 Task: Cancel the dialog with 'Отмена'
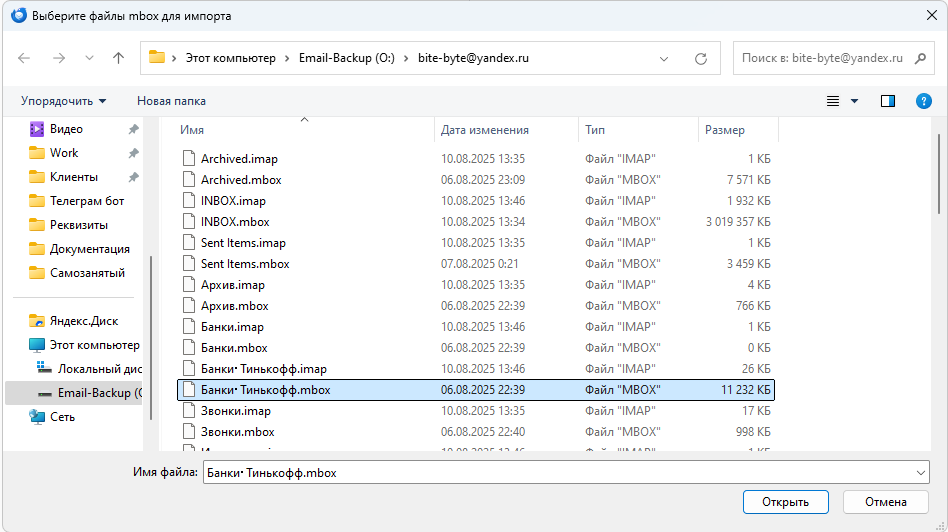[x=886, y=502]
